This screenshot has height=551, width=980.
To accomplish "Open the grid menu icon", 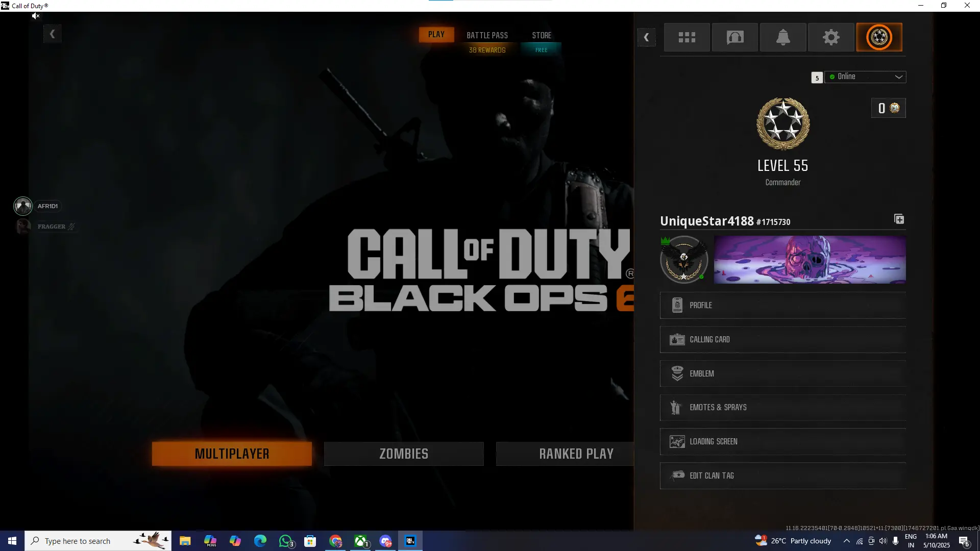I will (x=687, y=37).
